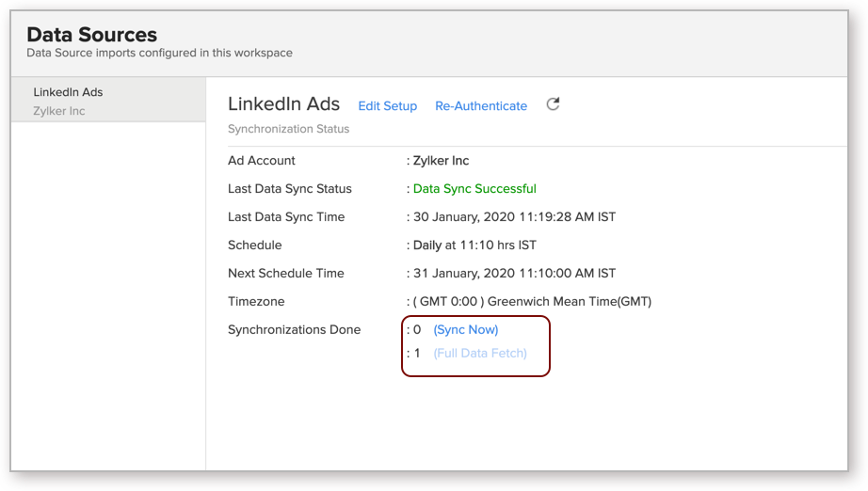The image size is (868, 491).
Task: Click the 'Next Schedule Time' label
Action: pyautogui.click(x=285, y=273)
